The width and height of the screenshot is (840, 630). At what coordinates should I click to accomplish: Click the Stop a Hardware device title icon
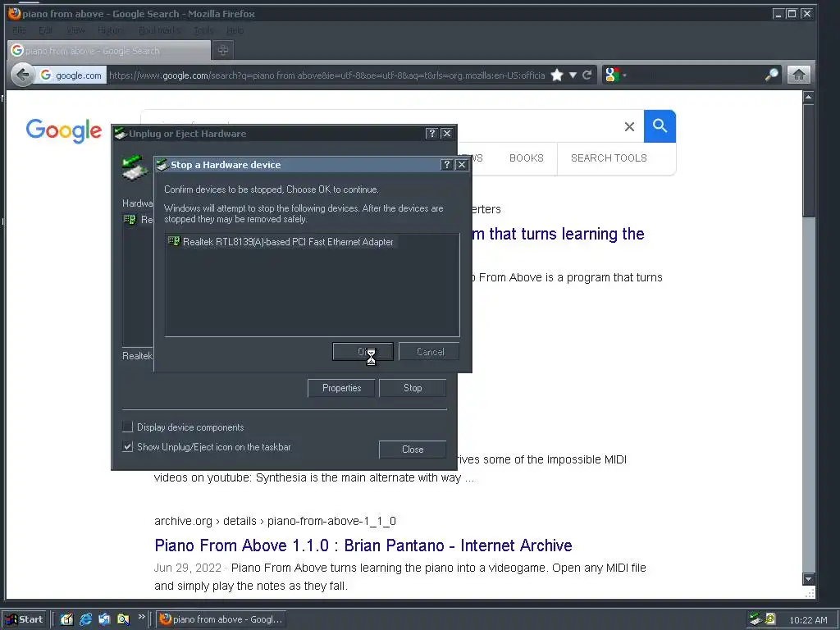click(162, 165)
